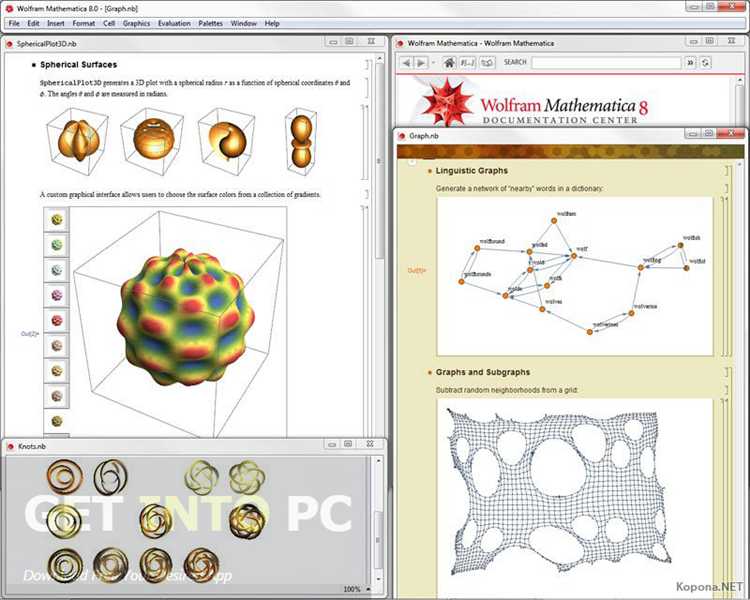Click scroll-down arrow in Knots.nb window
The width and height of the screenshot is (750, 600).
pyautogui.click(x=378, y=579)
